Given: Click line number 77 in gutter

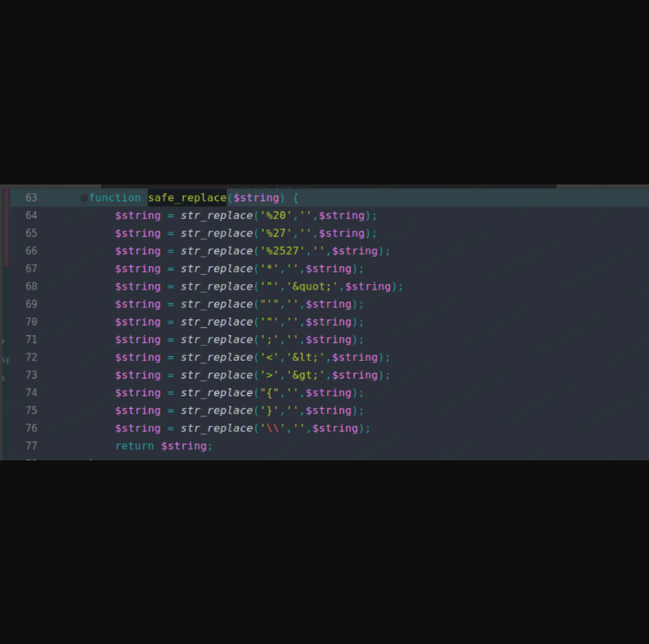Looking at the screenshot, I should [30, 446].
